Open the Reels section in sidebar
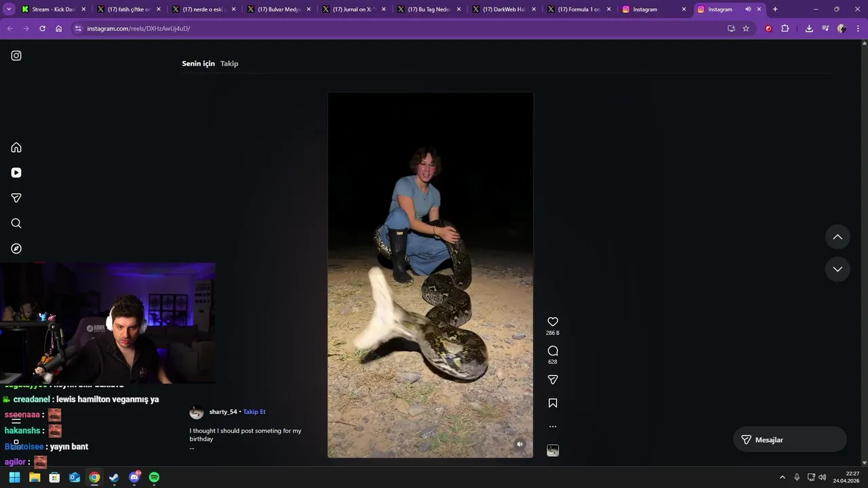The width and height of the screenshot is (868, 488). (16, 173)
